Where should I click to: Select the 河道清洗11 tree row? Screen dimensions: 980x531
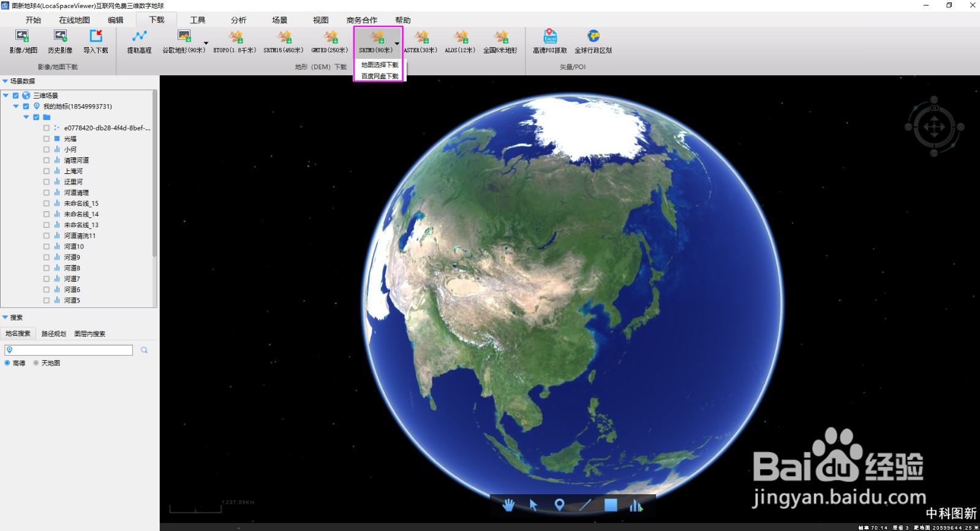(x=80, y=236)
